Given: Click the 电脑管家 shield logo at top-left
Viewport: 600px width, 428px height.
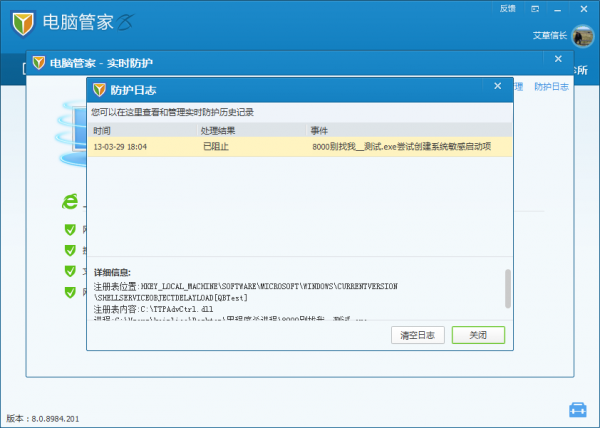Looking at the screenshot, I should [x=22, y=21].
